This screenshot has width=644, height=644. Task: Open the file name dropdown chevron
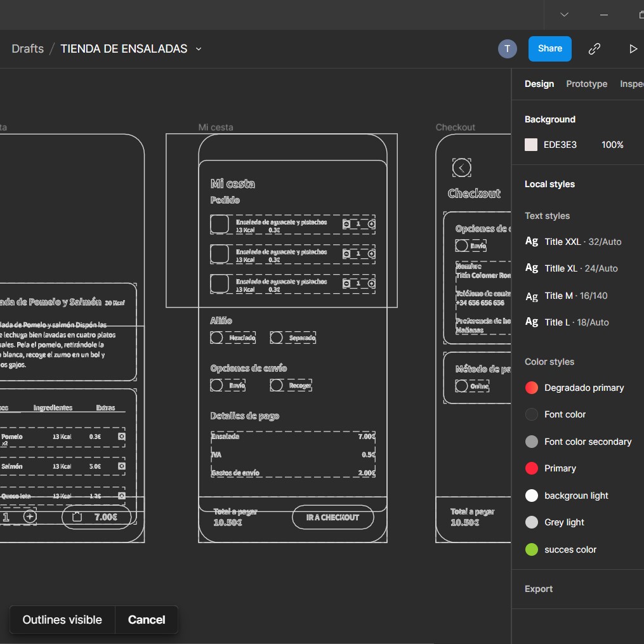(x=199, y=49)
